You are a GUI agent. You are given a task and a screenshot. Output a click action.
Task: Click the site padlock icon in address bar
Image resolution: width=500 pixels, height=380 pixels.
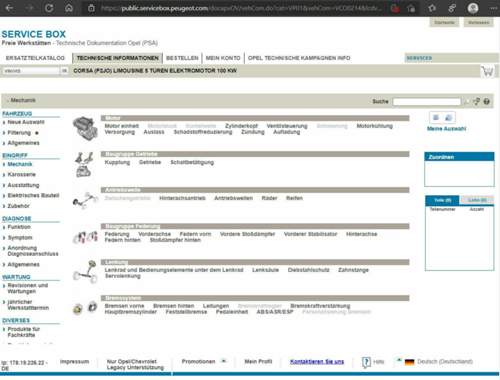(x=91, y=8)
